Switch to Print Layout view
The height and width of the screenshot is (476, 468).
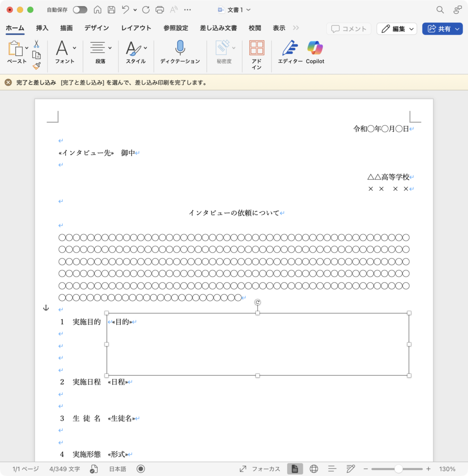click(x=295, y=469)
